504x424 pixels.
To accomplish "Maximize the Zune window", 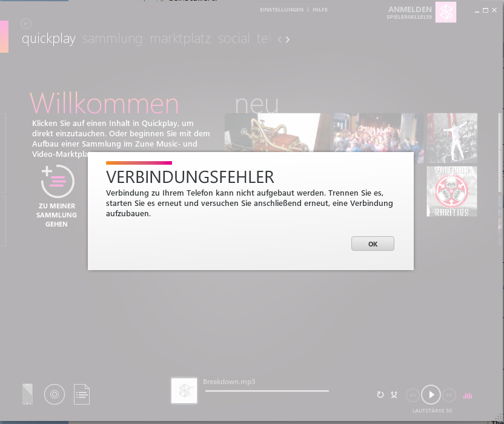I will point(486,10).
